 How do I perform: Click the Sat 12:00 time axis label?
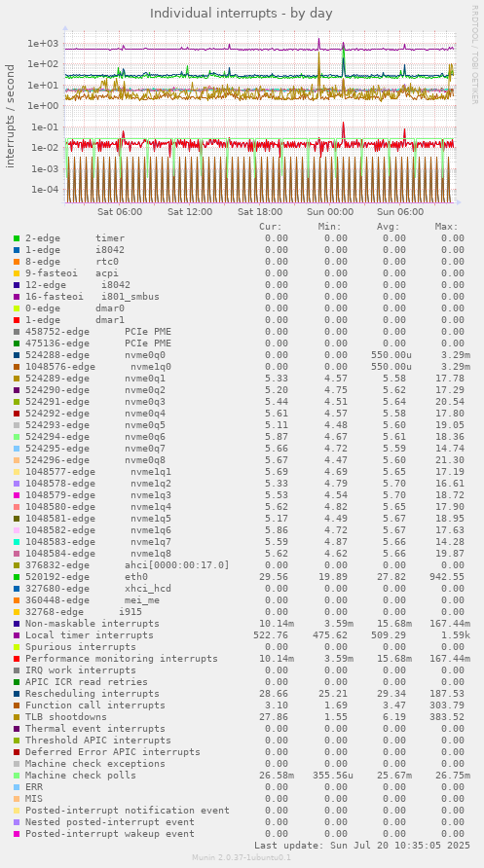(x=190, y=212)
